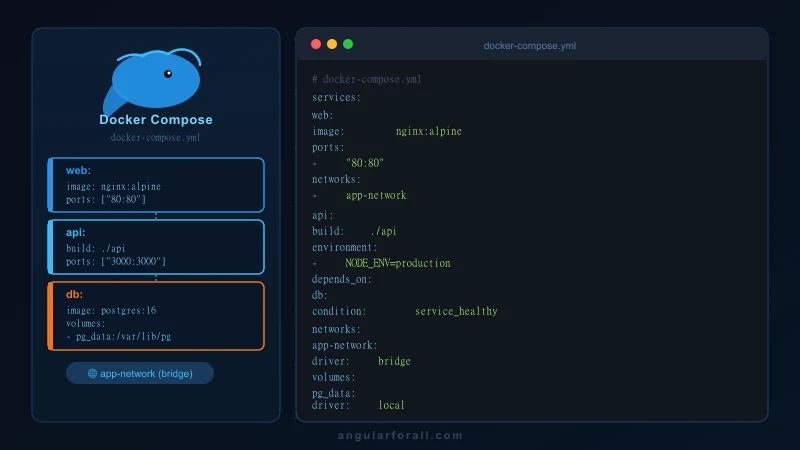Select the api service card
Viewport: 800px width, 450px height.
coord(156,247)
